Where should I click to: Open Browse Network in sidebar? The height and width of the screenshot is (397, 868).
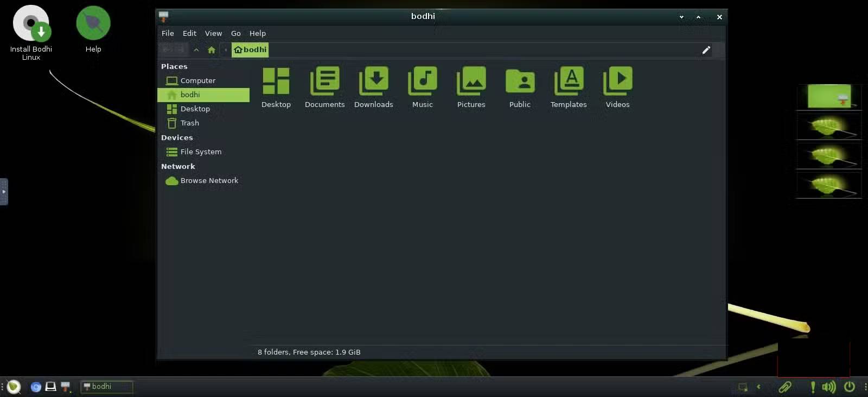pos(203,180)
